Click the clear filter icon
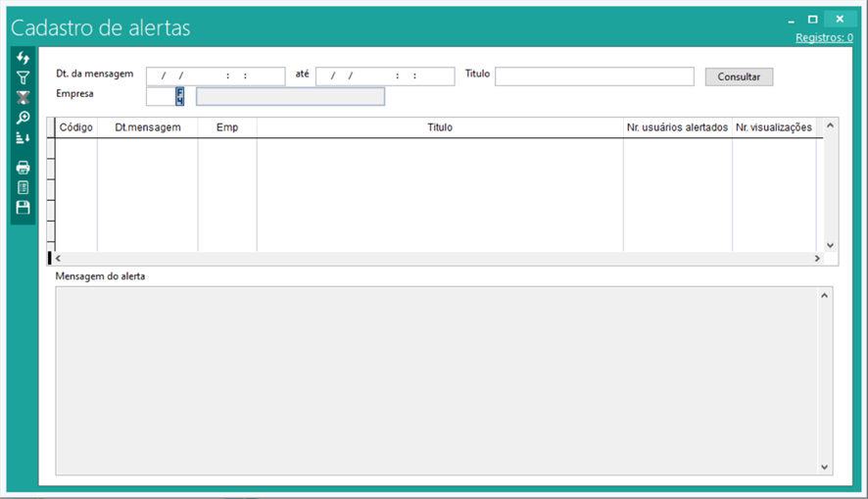The height and width of the screenshot is (499, 868). click(24, 97)
